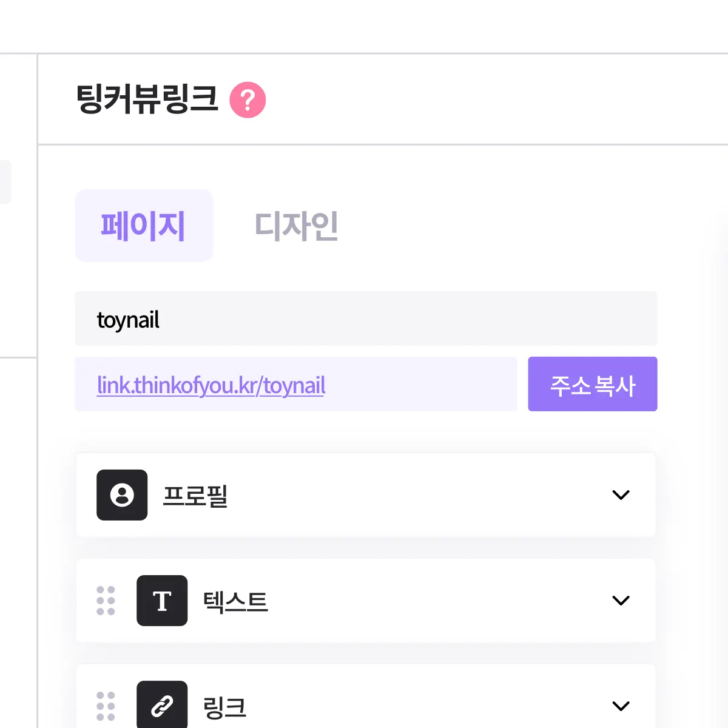Screen dimensions: 728x728
Task: Grab the drag handle beside 텍스트 block
Action: [106, 601]
